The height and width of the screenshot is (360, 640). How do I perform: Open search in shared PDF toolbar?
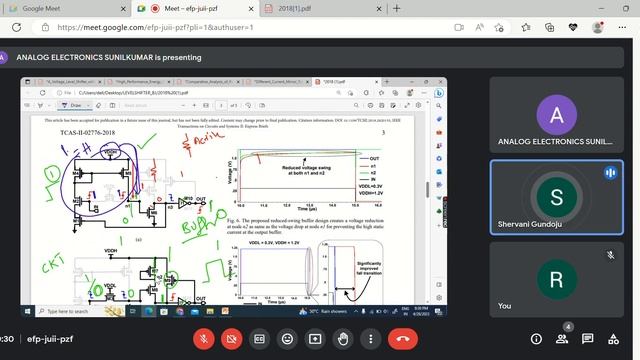click(356, 105)
